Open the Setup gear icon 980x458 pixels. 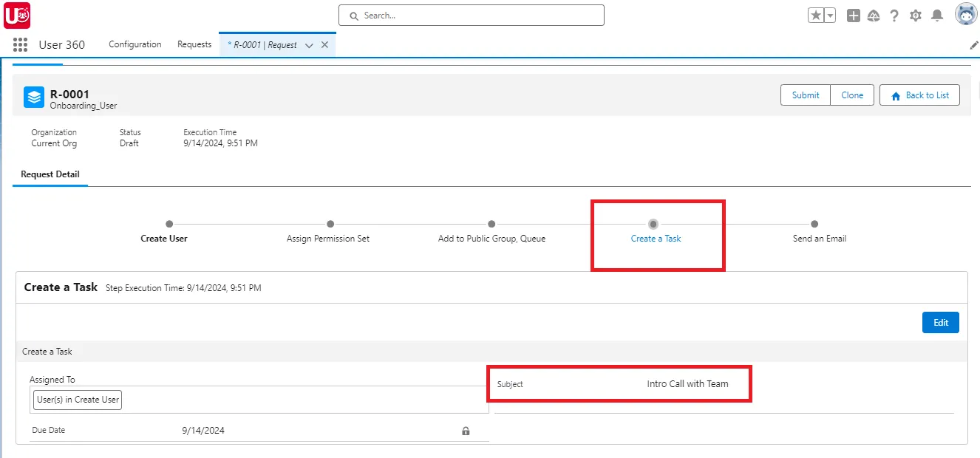(x=915, y=15)
